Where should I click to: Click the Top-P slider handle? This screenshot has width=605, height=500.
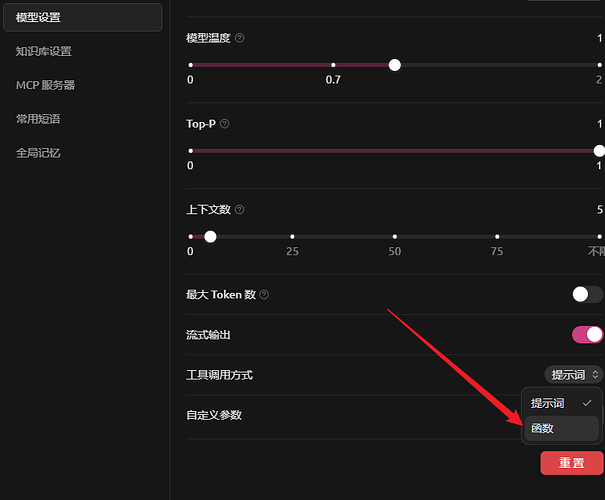pyautogui.click(x=599, y=151)
